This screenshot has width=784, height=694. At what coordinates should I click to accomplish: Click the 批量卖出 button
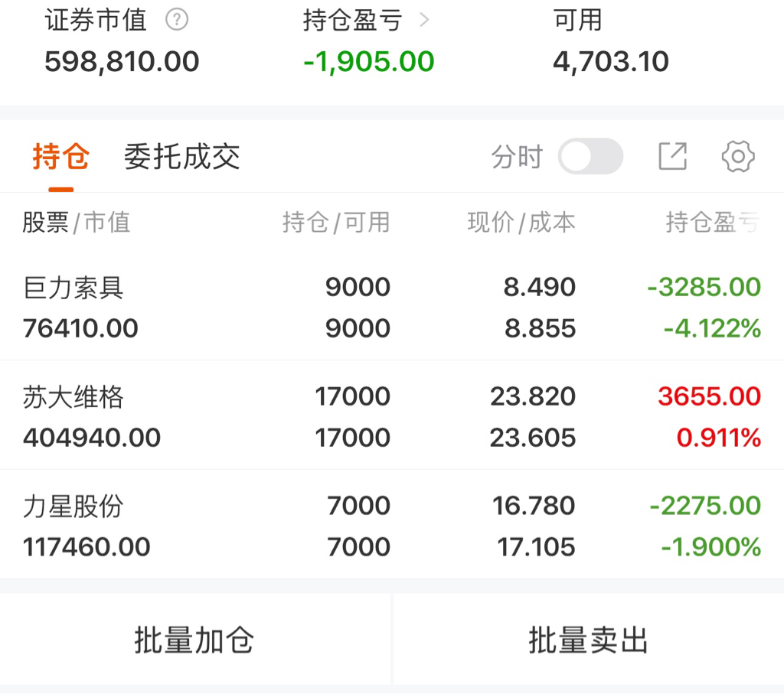click(589, 640)
